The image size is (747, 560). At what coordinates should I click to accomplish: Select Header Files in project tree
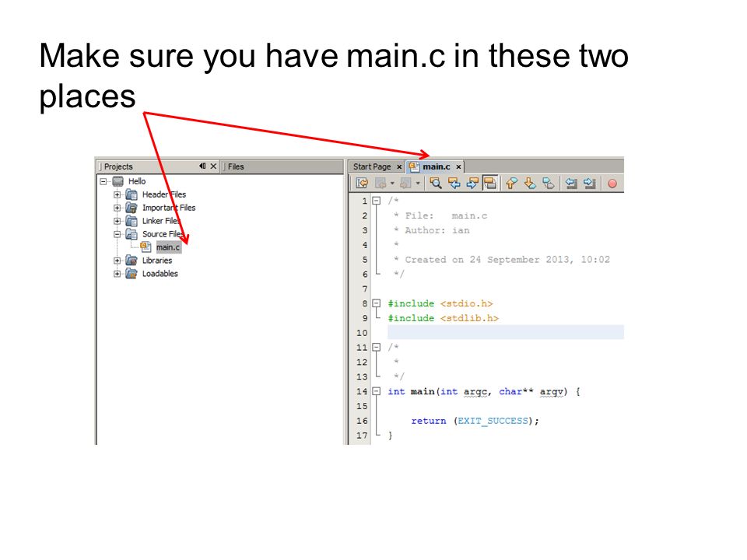tap(164, 194)
